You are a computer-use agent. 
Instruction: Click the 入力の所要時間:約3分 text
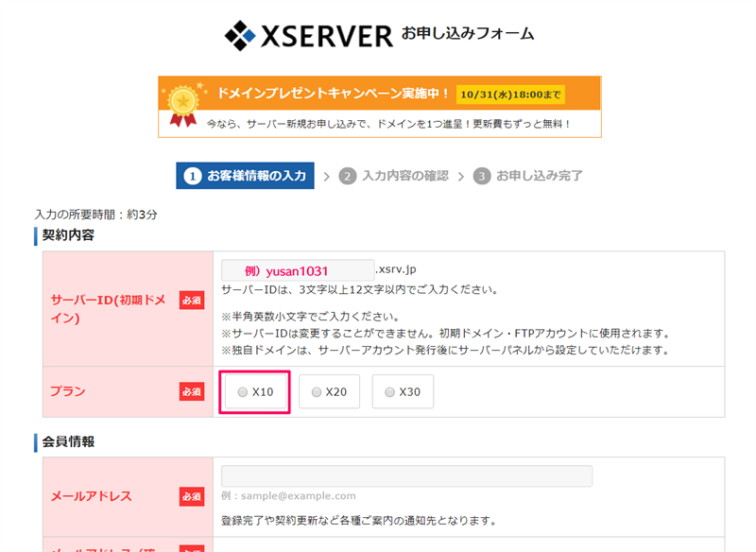(x=96, y=215)
